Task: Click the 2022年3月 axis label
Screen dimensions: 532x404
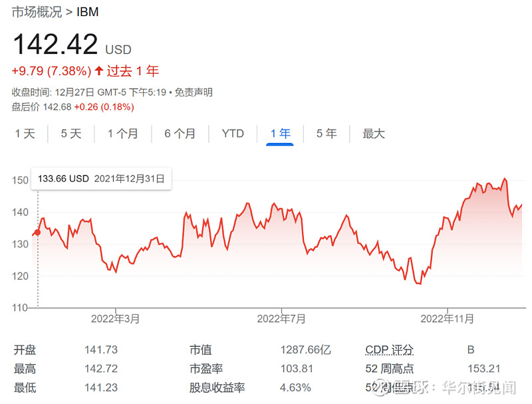Action: (115, 319)
